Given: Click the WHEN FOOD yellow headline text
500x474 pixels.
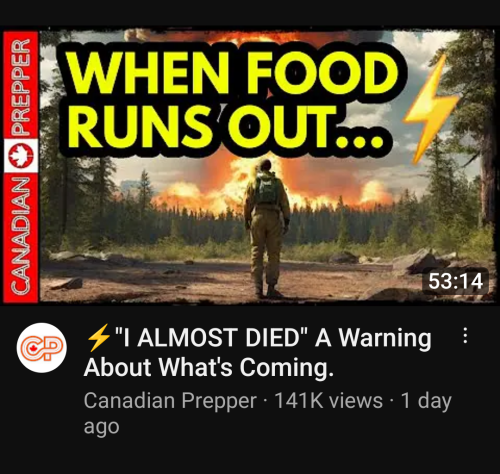Looking at the screenshot, I should coord(233,73).
